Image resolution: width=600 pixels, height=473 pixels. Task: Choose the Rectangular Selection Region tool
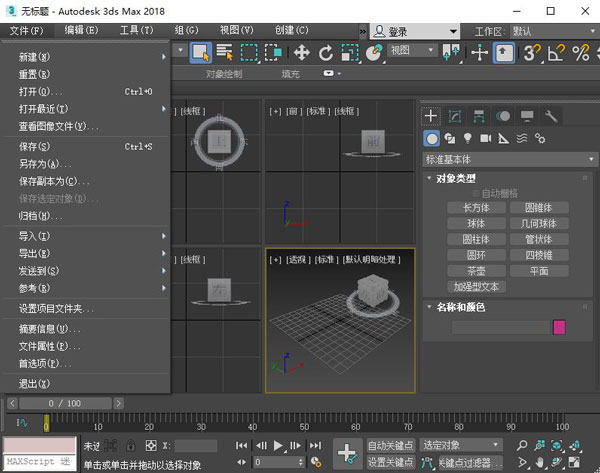(x=249, y=52)
